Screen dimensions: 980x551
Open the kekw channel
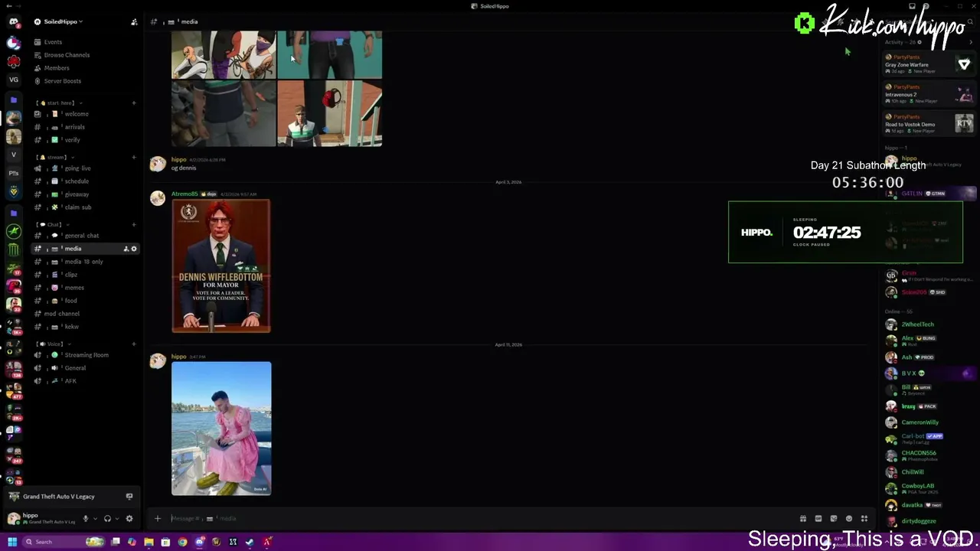[x=86, y=327]
